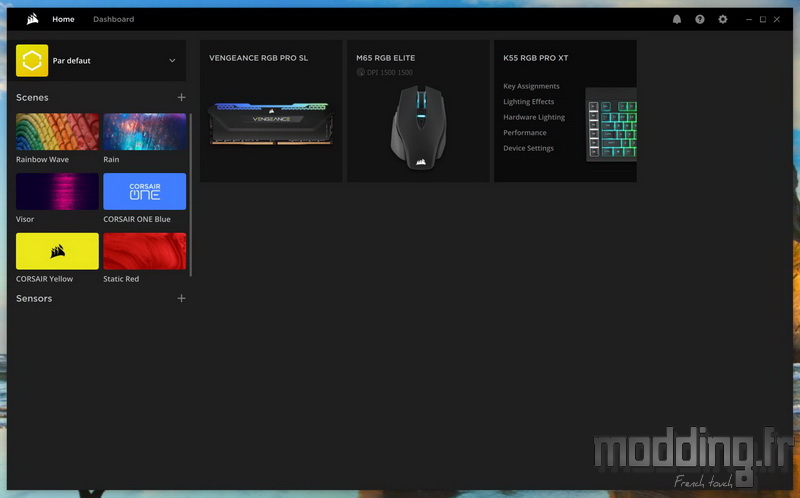Open Lighting Effects for K55 keyboard
The width and height of the screenshot is (800, 498).
(x=529, y=102)
